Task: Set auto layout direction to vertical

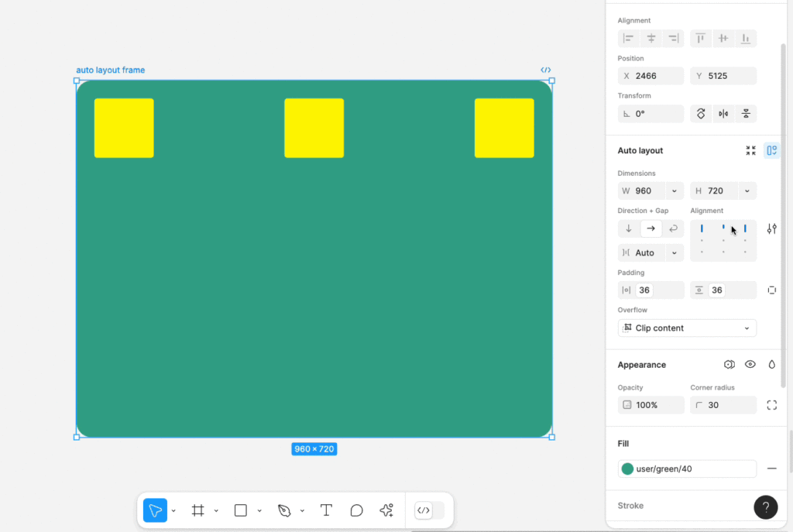Action: tap(629, 228)
